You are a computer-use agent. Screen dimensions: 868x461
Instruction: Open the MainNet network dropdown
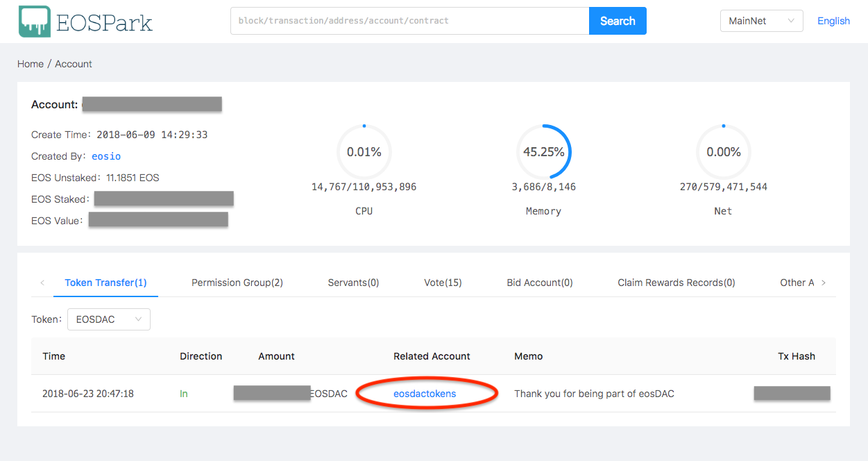pyautogui.click(x=762, y=21)
